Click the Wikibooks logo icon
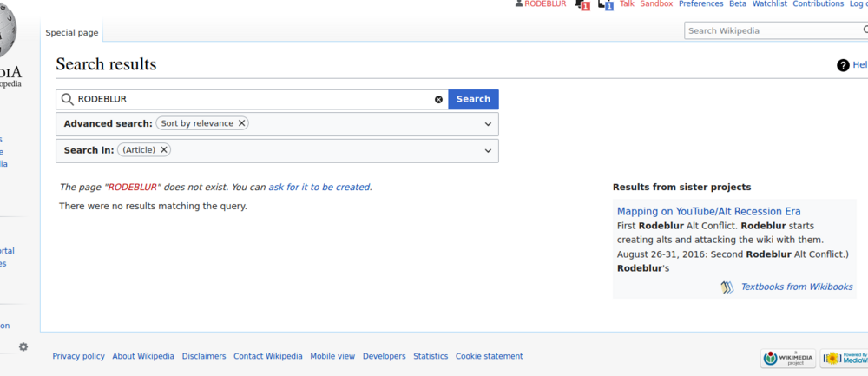Screen dimensions: 868x376 (x=727, y=287)
